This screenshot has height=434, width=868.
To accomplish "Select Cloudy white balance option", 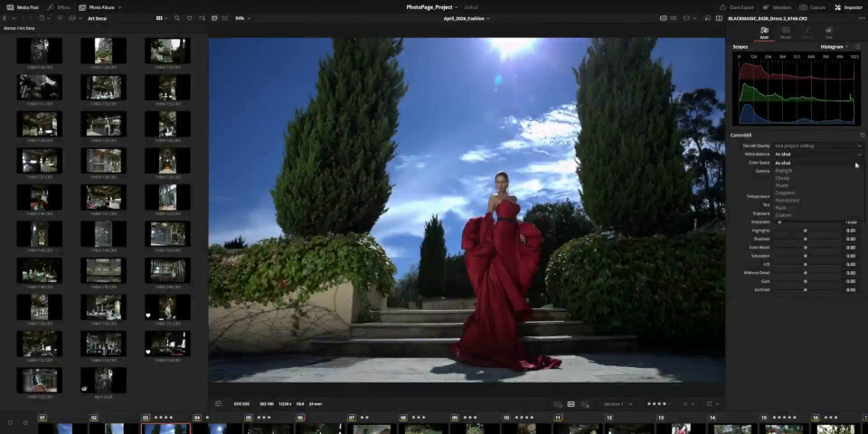I will tap(782, 178).
